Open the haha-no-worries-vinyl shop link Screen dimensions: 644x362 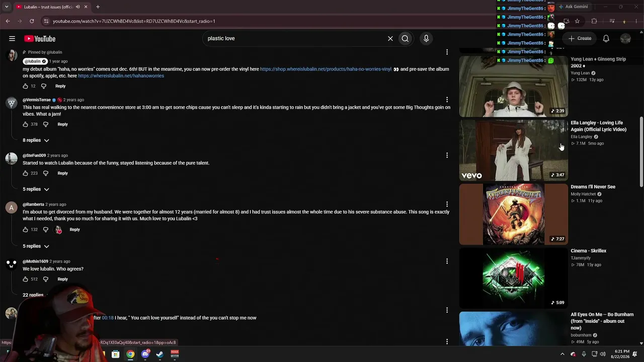(326, 69)
